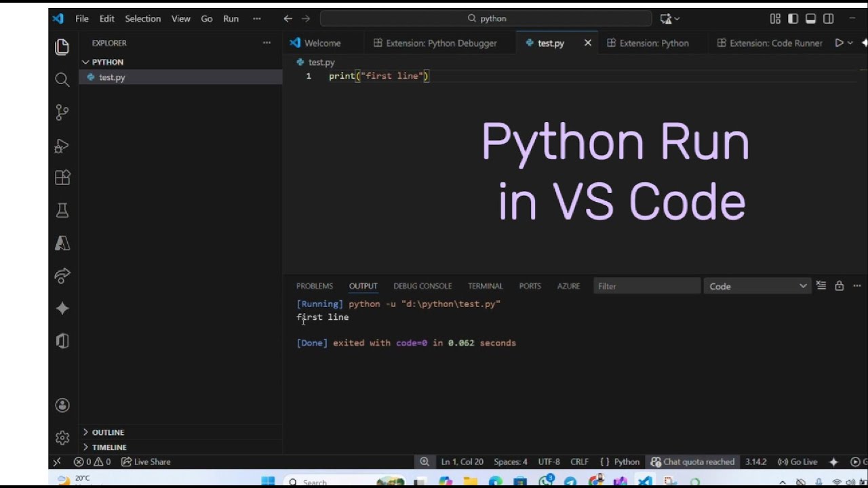Viewport: 868px width, 488px height.
Task: Open the Go menu
Action: click(207, 19)
